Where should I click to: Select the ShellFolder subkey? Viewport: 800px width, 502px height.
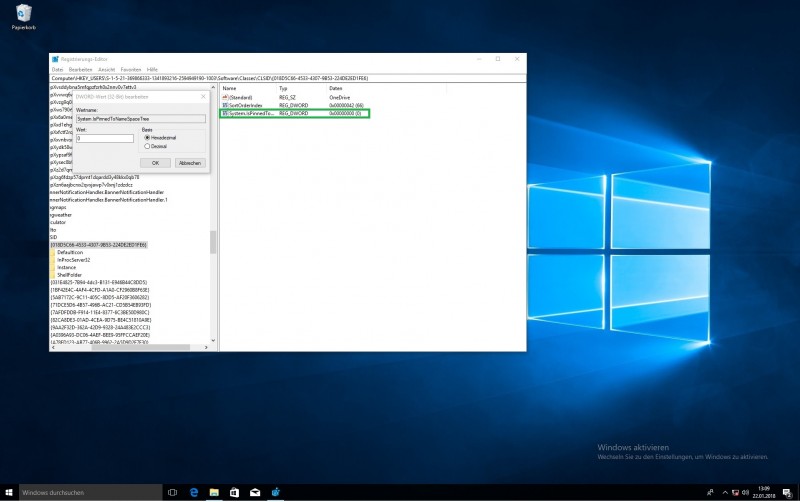(69, 275)
